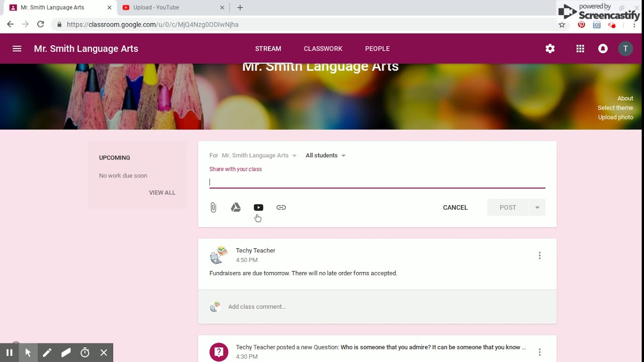Bookmark this page with star

pyautogui.click(x=562, y=25)
